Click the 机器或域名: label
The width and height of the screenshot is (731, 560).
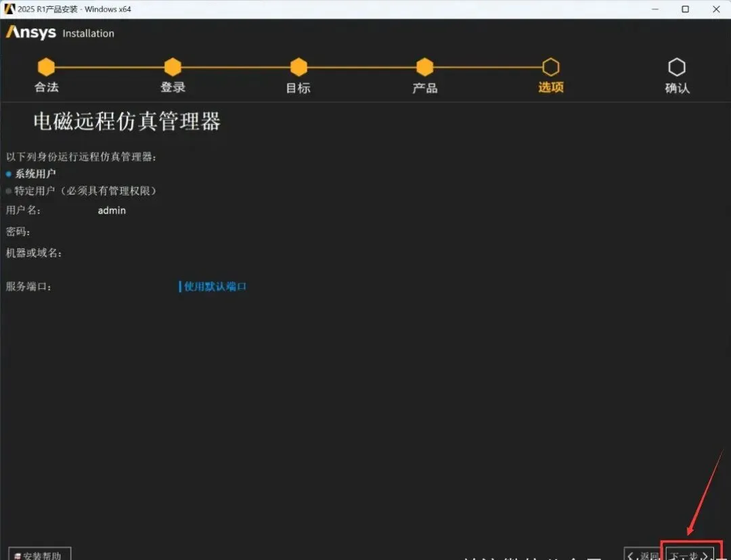[34, 253]
